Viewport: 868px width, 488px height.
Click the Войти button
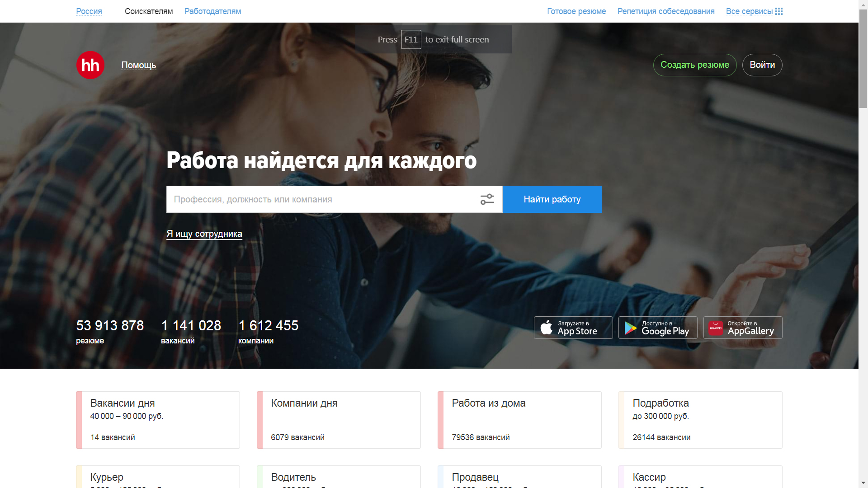(762, 65)
